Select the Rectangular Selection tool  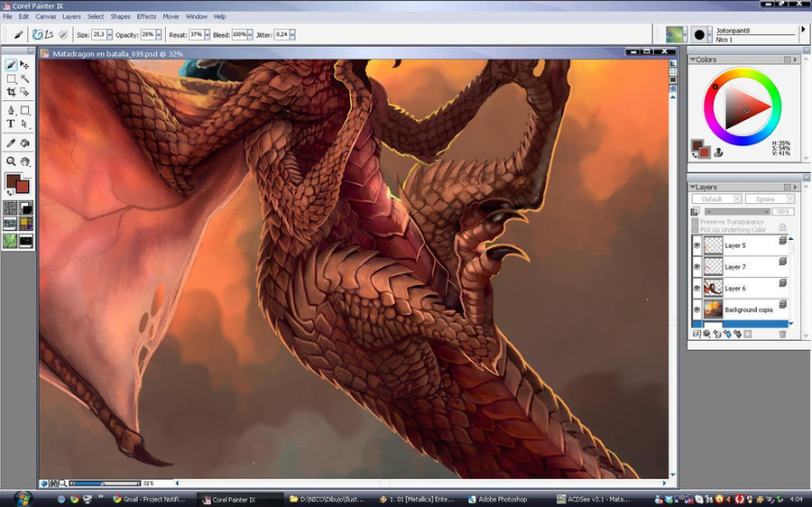click(x=11, y=78)
